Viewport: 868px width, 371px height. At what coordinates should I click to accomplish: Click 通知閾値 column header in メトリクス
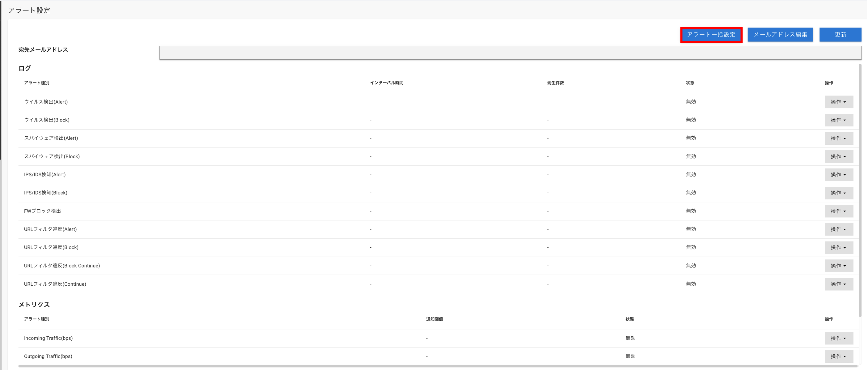tap(434, 319)
